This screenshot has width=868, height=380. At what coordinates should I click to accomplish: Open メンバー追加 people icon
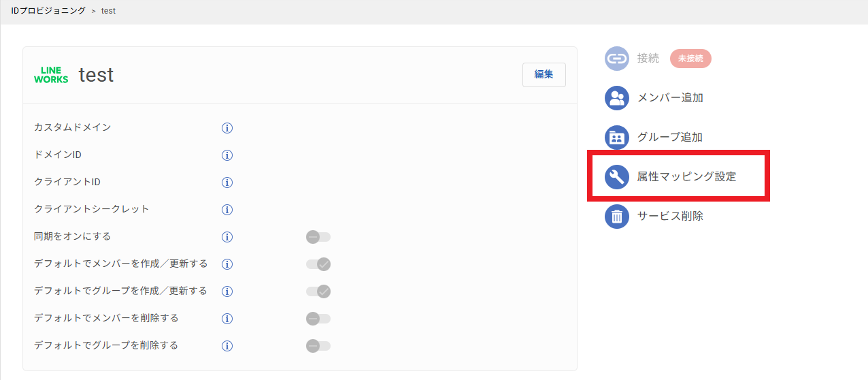click(x=617, y=98)
